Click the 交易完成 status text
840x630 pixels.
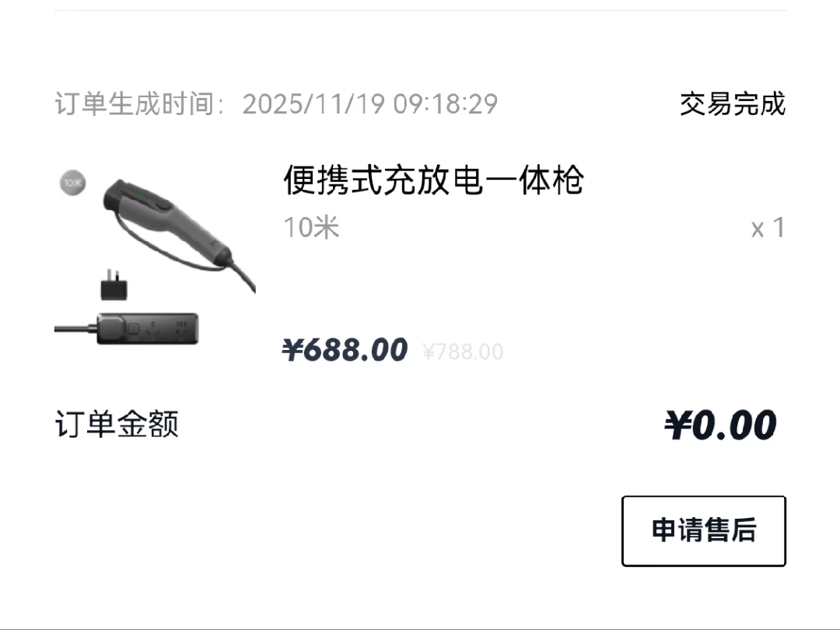(x=733, y=104)
